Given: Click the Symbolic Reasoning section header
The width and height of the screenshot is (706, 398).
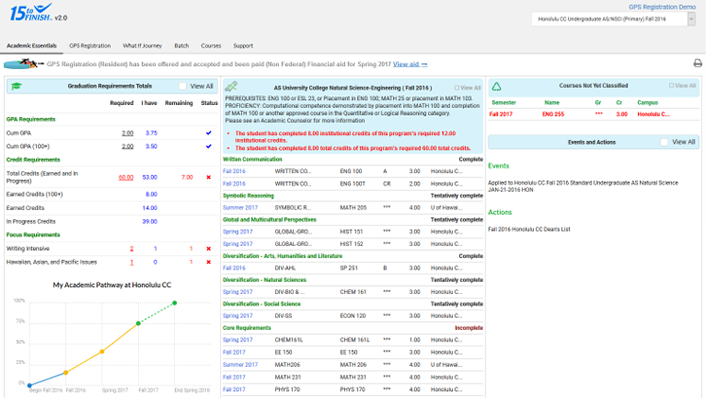Looking at the screenshot, I should point(248,196).
